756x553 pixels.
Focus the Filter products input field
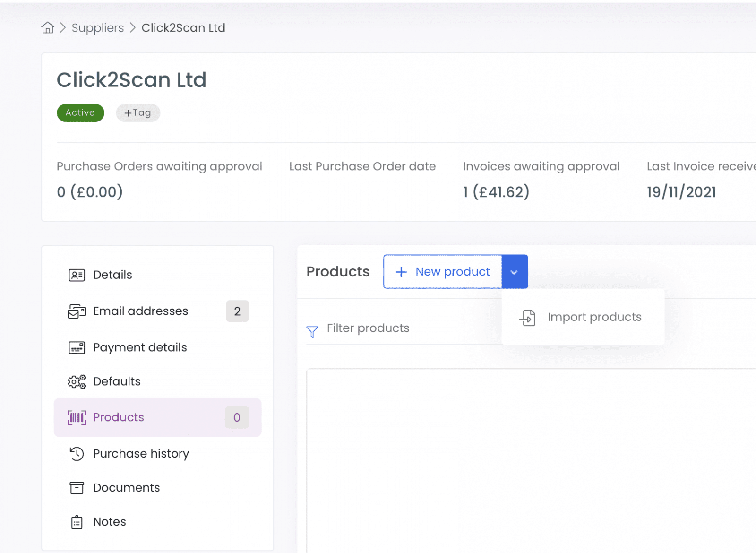tap(404, 328)
